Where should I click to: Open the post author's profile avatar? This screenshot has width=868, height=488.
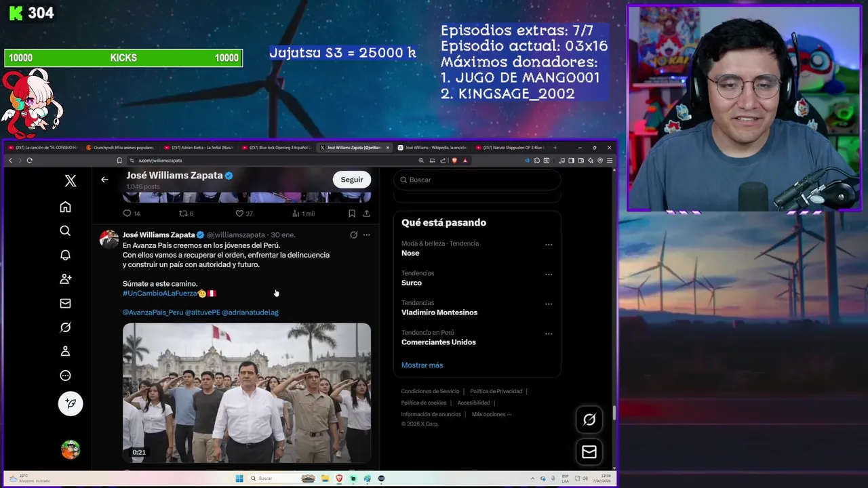pos(108,239)
